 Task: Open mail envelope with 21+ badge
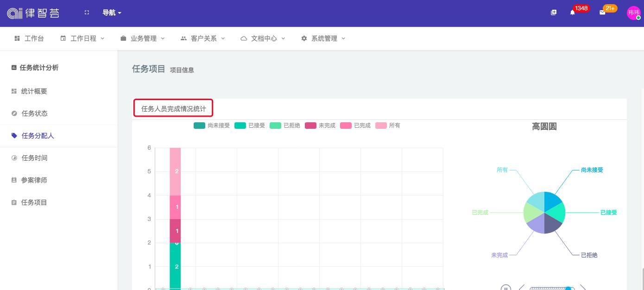[602, 13]
